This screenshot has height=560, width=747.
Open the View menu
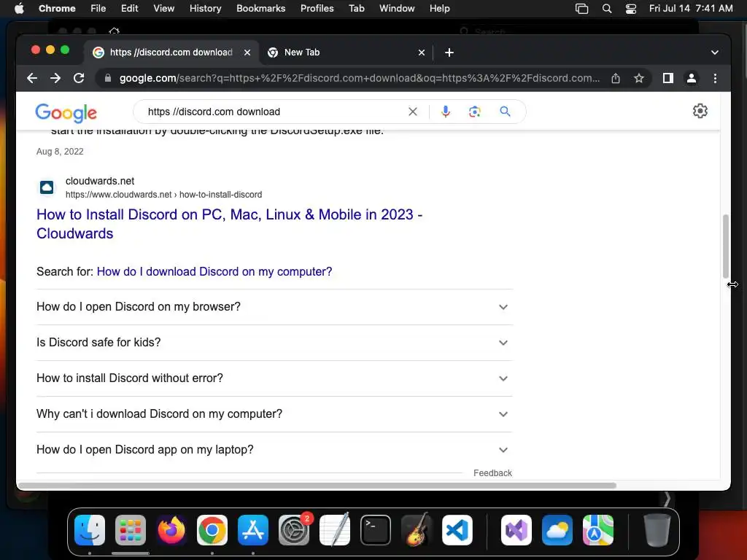pyautogui.click(x=163, y=9)
